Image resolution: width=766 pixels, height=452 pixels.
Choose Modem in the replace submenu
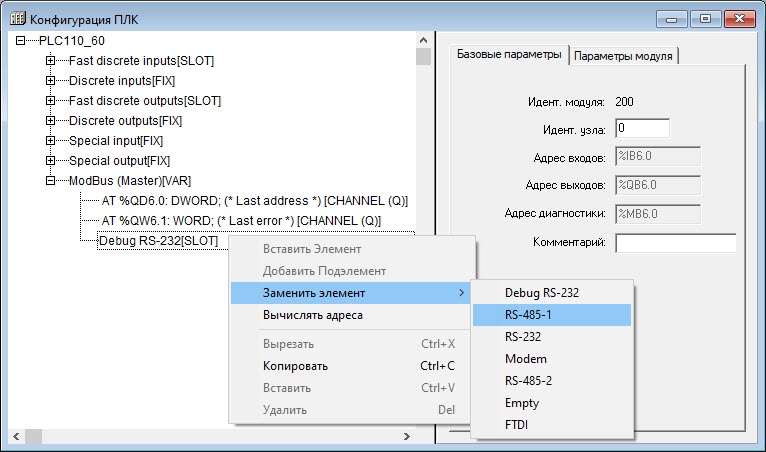click(525, 359)
